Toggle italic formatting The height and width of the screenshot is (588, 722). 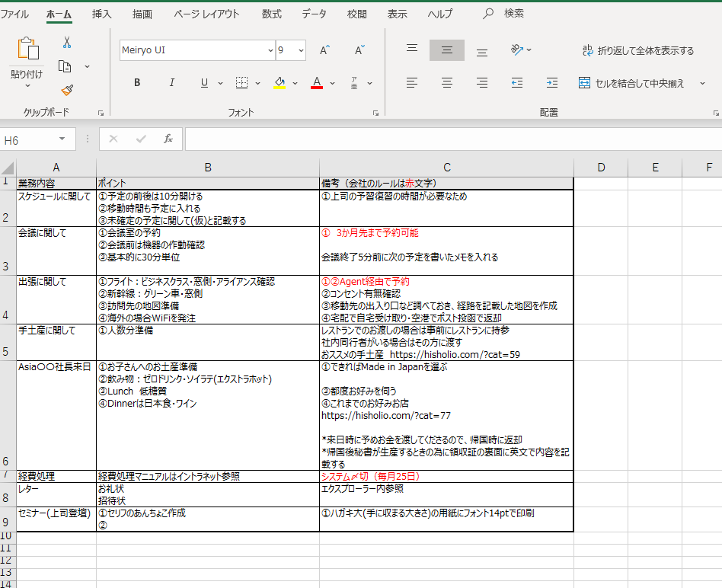tap(171, 83)
